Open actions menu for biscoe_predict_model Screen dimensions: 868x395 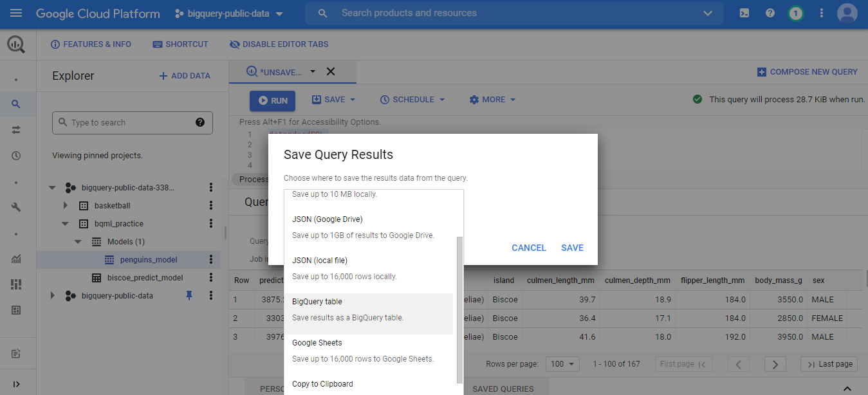(x=211, y=277)
